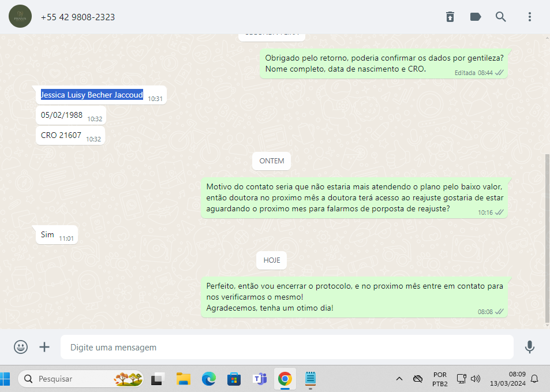Image resolution: width=550 pixels, height=392 pixels.
Task: Open the clock showing 08:09 13/03/2024
Action: coord(507,379)
